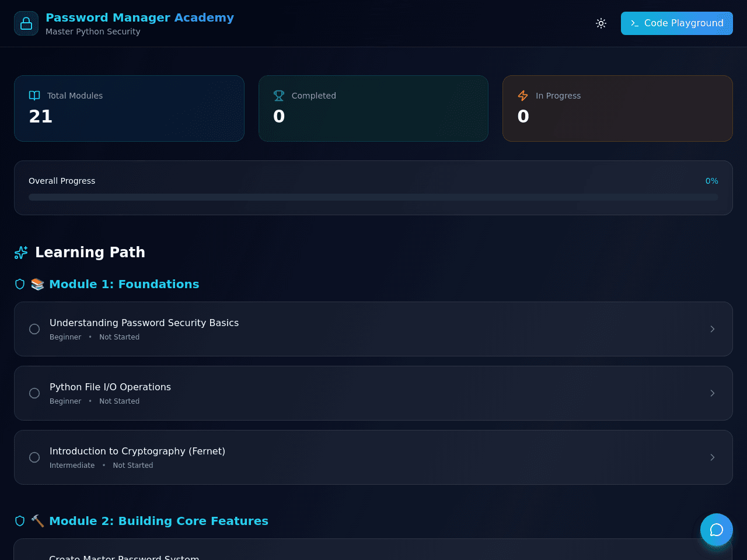The image size is (747, 560).
Task: Click the Overall Progress label
Action: point(62,181)
